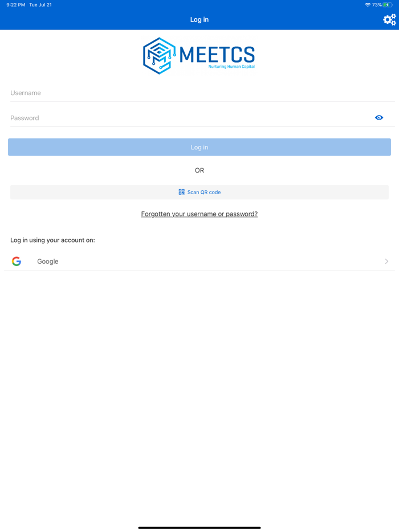Check the Wi-Fi status icon

[x=368, y=5]
